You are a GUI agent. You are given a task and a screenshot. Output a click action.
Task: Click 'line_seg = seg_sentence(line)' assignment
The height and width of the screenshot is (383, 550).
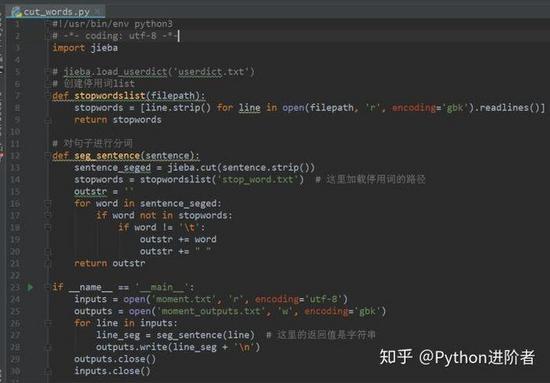(175, 335)
